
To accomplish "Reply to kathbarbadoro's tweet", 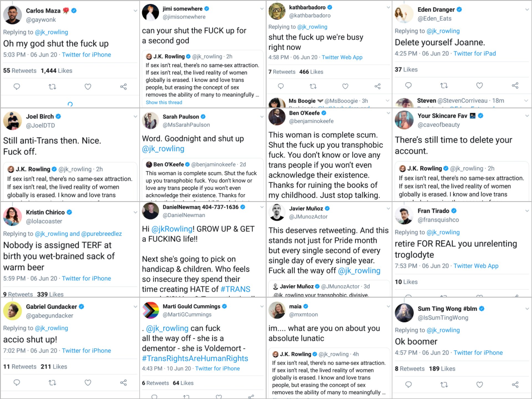I will click(x=281, y=86).
